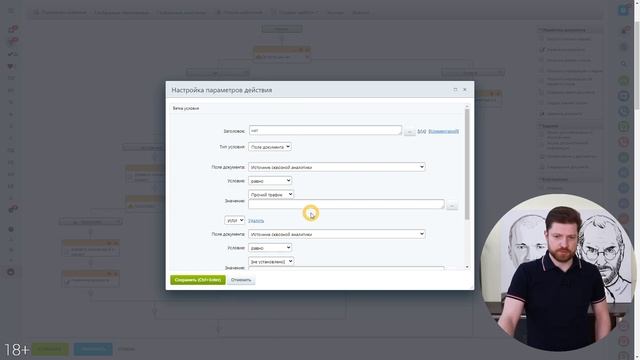640x360 pixels.
Task: Click green save button in background editor
Action: (x=50, y=349)
